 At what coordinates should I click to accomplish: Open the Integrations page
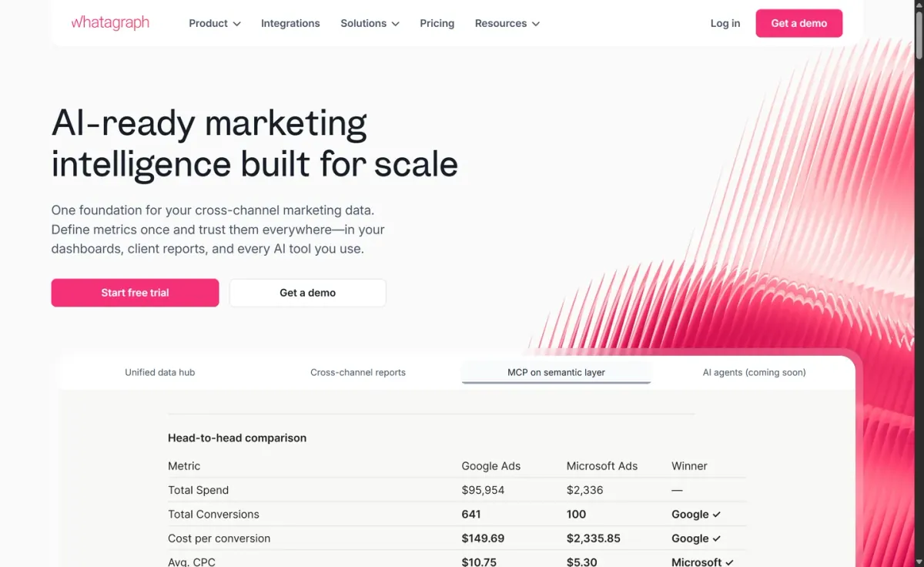point(290,23)
